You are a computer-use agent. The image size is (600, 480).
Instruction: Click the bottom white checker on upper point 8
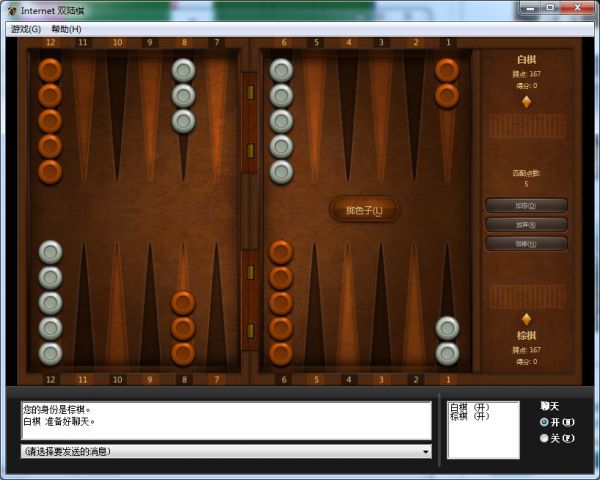183,121
